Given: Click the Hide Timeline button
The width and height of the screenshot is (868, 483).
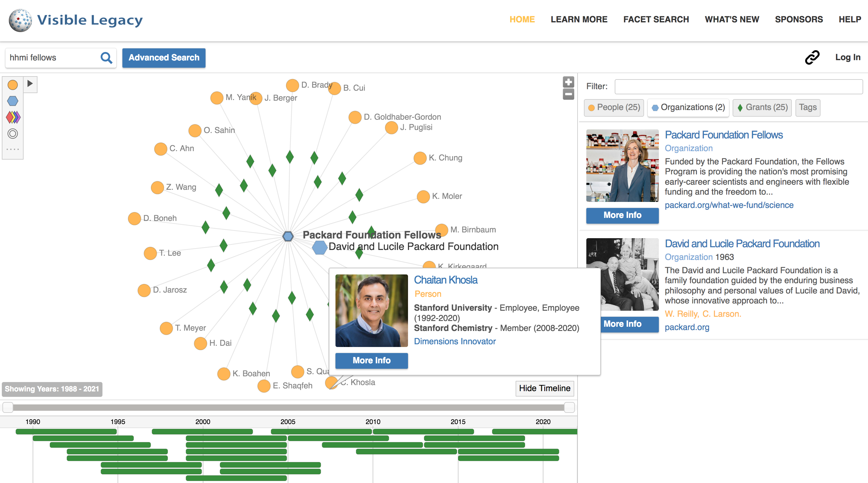Looking at the screenshot, I should (x=545, y=388).
